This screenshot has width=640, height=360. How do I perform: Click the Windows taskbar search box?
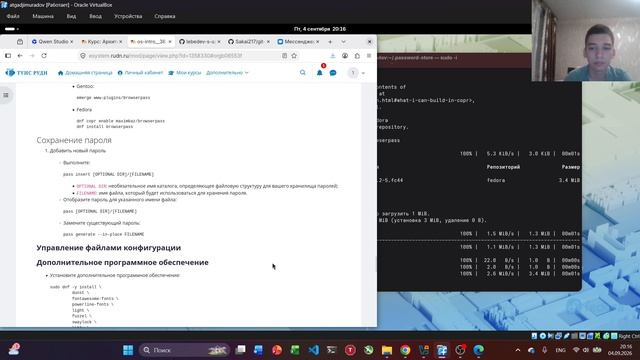click(x=184, y=350)
